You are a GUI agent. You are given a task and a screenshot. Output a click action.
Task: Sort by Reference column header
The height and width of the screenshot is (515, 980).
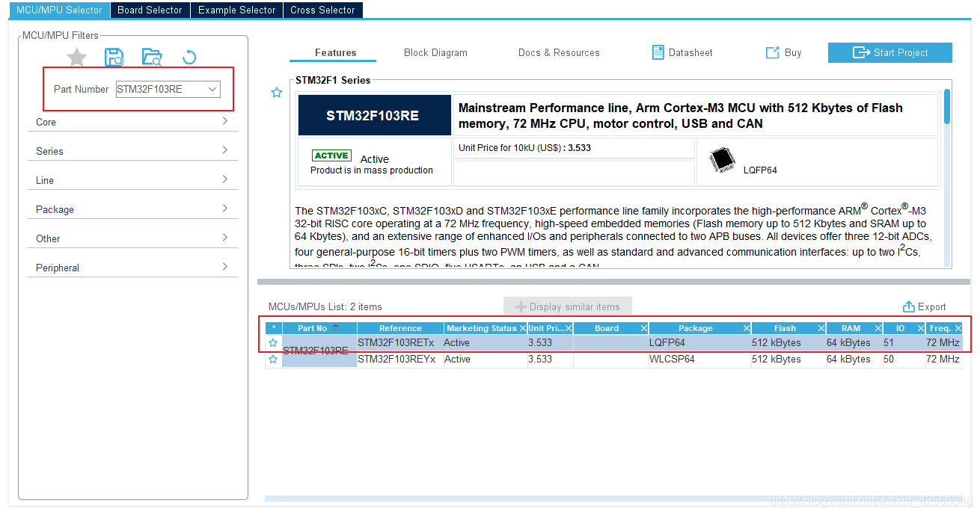click(400, 328)
